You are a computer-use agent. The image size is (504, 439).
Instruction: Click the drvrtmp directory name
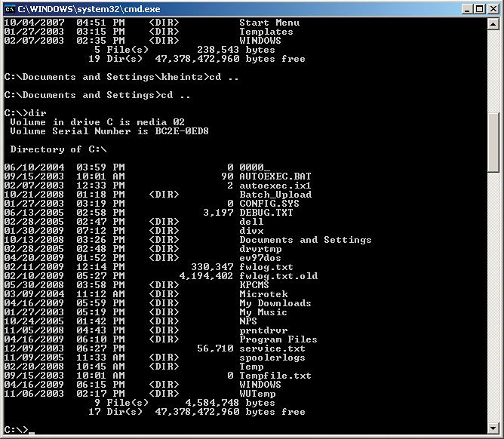[260, 249]
